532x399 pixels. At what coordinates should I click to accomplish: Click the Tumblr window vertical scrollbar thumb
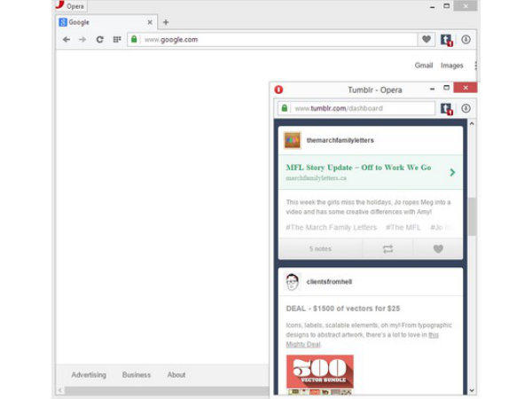pyautogui.click(x=472, y=216)
